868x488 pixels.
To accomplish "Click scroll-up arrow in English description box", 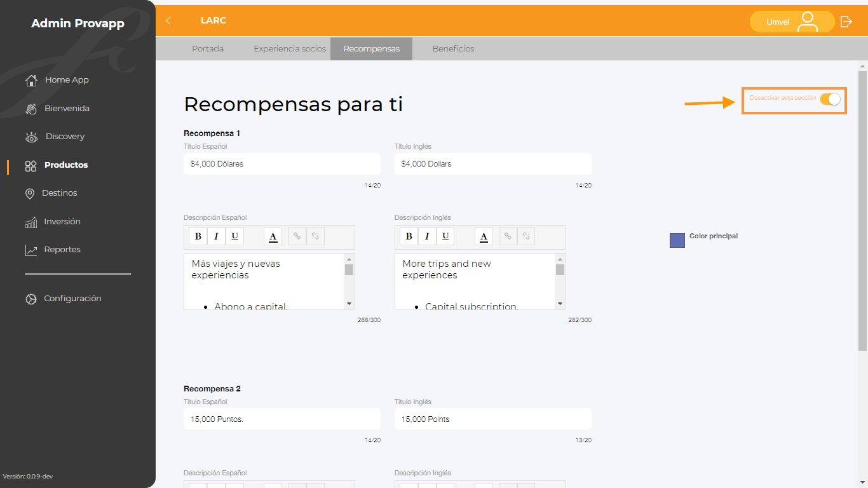I will [x=560, y=259].
